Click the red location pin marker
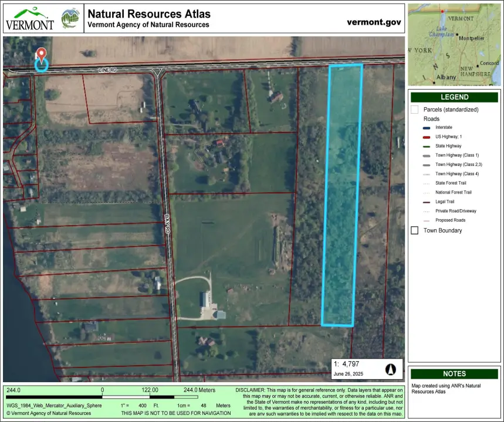 41,55
